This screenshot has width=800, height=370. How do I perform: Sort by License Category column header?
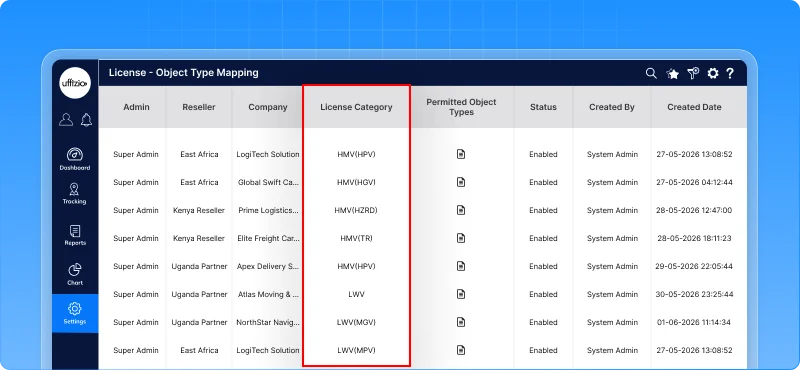coord(356,107)
